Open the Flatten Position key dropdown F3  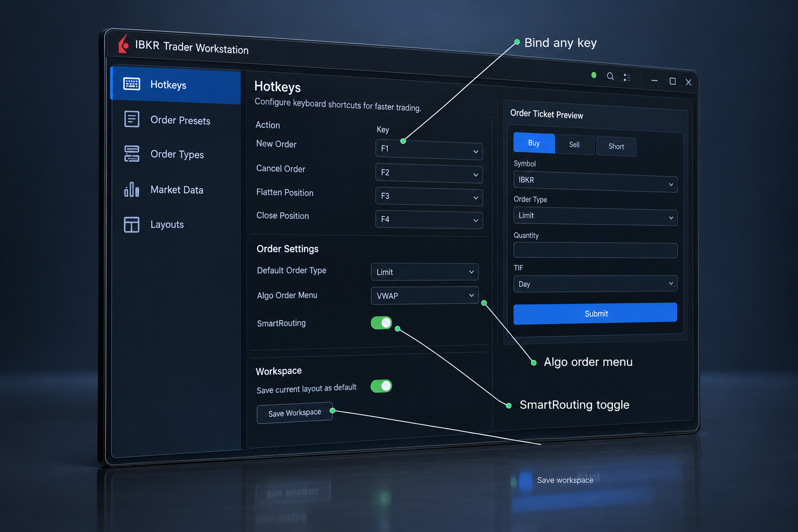[x=429, y=196]
